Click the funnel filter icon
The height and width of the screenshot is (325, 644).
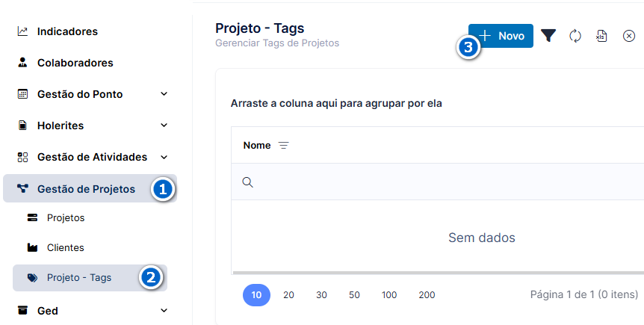[548, 36]
